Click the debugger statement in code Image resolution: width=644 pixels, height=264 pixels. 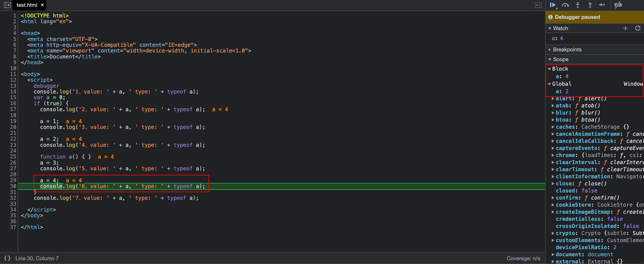coord(47,86)
